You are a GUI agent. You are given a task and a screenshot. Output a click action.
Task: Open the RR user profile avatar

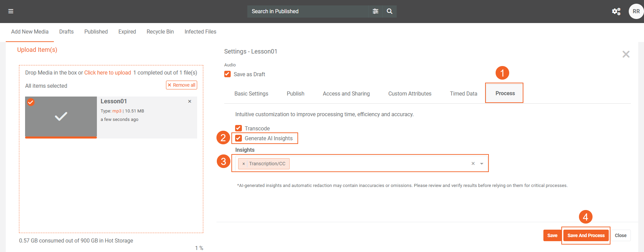[636, 12]
